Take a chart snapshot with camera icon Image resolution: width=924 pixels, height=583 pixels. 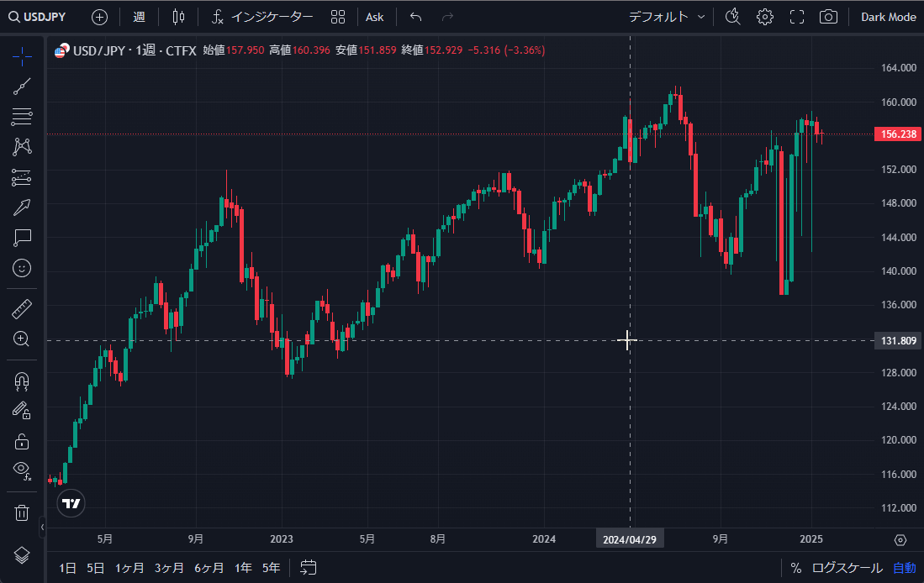[828, 17]
